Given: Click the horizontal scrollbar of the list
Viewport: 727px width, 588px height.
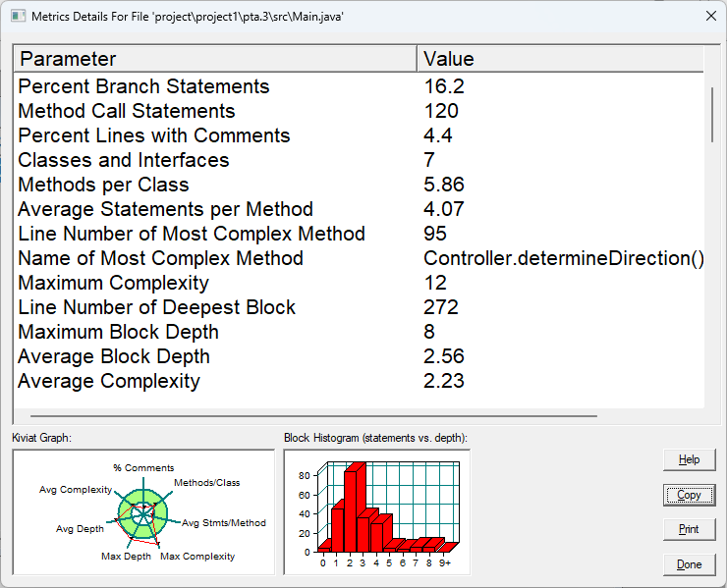Looking at the screenshot, I should [x=313, y=416].
